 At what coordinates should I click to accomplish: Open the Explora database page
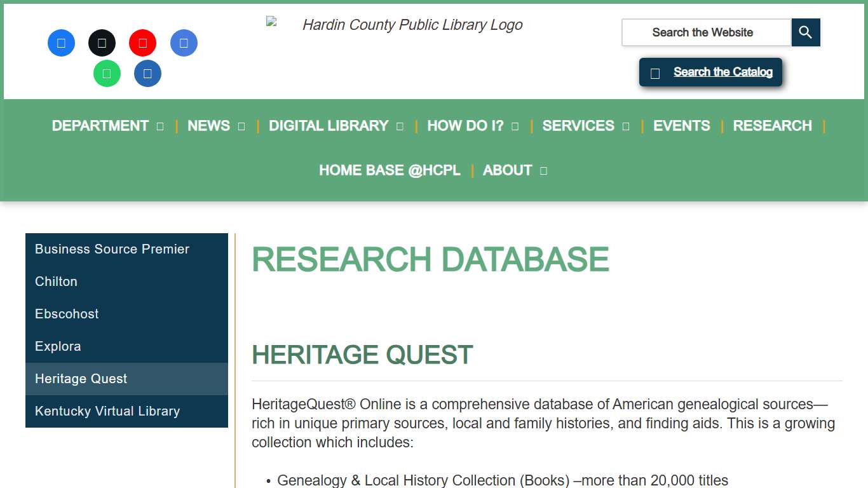click(x=58, y=346)
